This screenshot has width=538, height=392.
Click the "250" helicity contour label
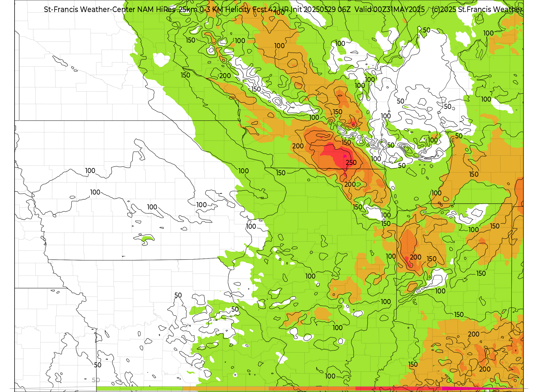[x=351, y=163]
